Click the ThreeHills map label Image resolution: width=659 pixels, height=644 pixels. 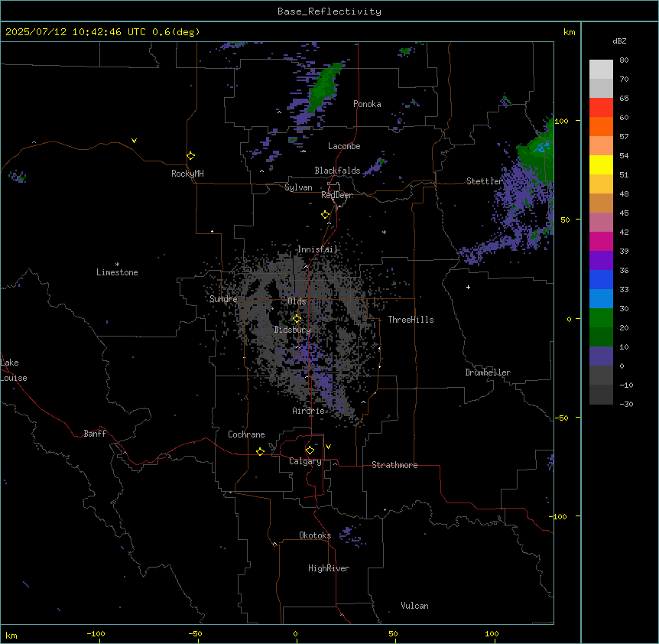coord(411,320)
